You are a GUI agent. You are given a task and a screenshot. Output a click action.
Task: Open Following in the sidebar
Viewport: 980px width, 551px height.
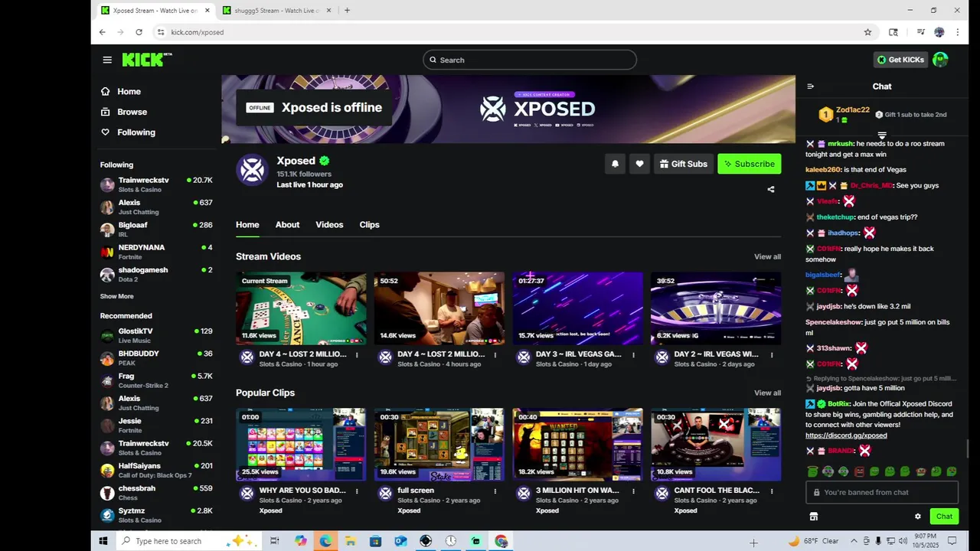click(128, 132)
